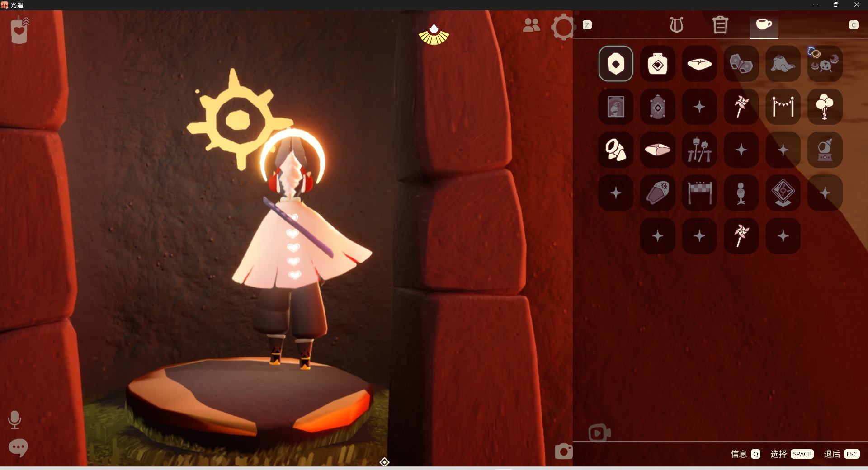868x470 pixels.
Task: Pick the sleeping bag prop
Action: click(658, 193)
